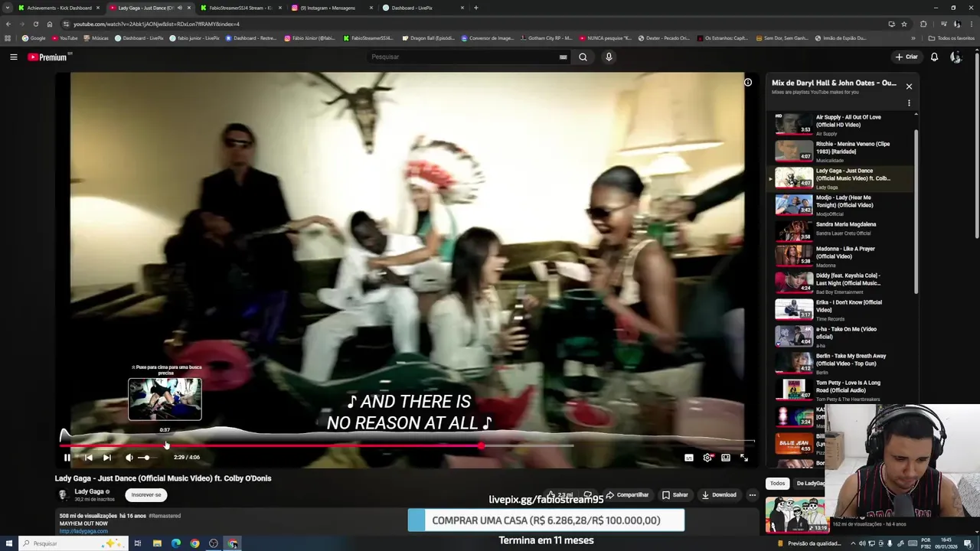Close the Mix playlist panel
This screenshot has width=980, height=551.
pos(909,86)
